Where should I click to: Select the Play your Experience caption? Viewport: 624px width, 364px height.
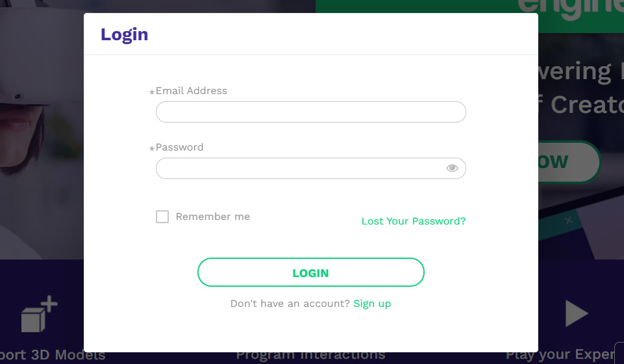click(x=560, y=355)
